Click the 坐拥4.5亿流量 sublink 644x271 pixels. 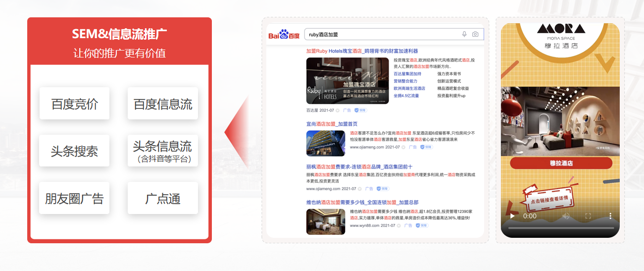406,96
